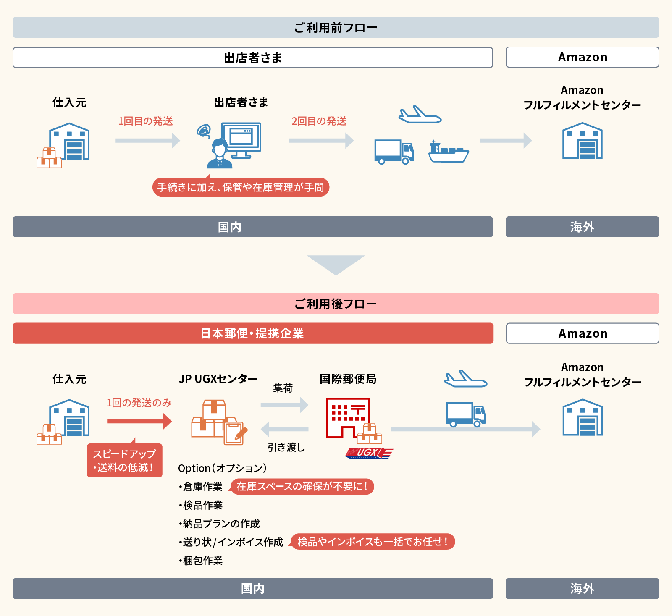
Task: Click the 集荷 right-pointing arrow
Action: (x=284, y=405)
